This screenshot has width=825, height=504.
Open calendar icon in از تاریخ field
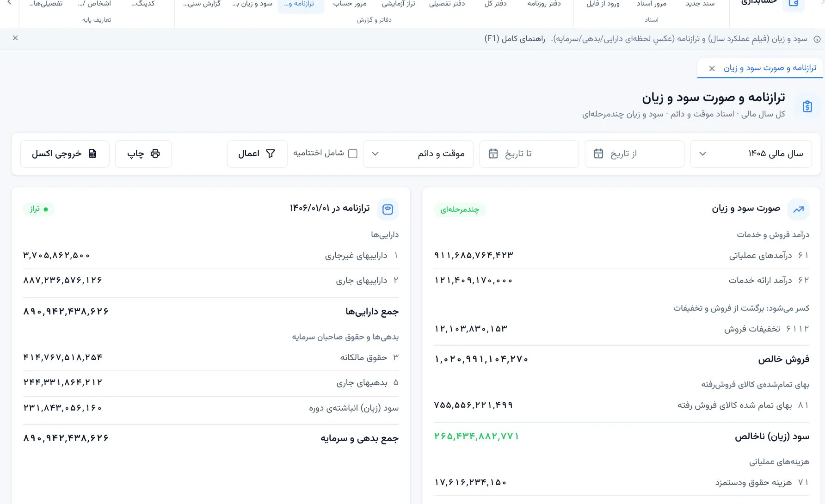(x=598, y=154)
